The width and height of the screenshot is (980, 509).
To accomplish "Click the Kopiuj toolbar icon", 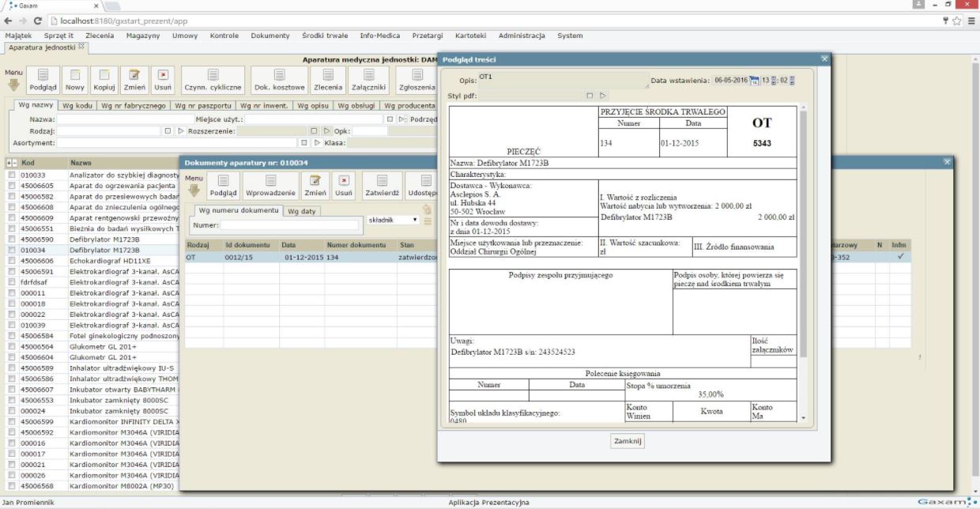I will pos(104,76).
